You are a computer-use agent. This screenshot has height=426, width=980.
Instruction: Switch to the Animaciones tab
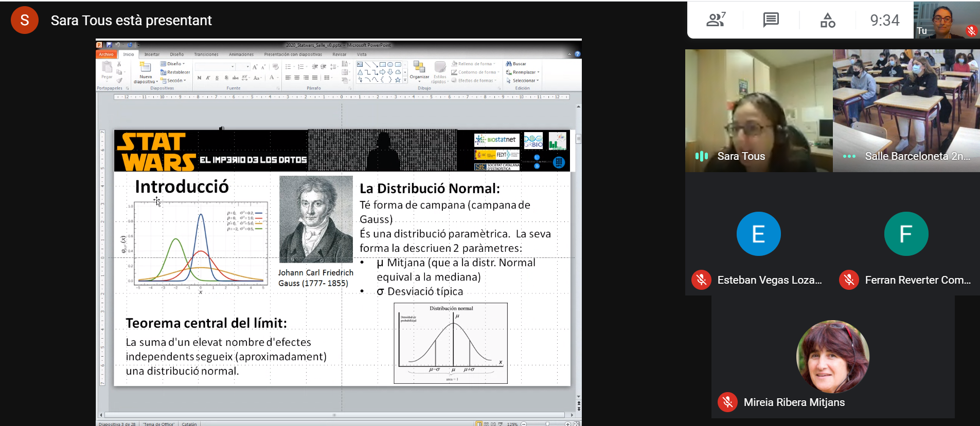(241, 54)
